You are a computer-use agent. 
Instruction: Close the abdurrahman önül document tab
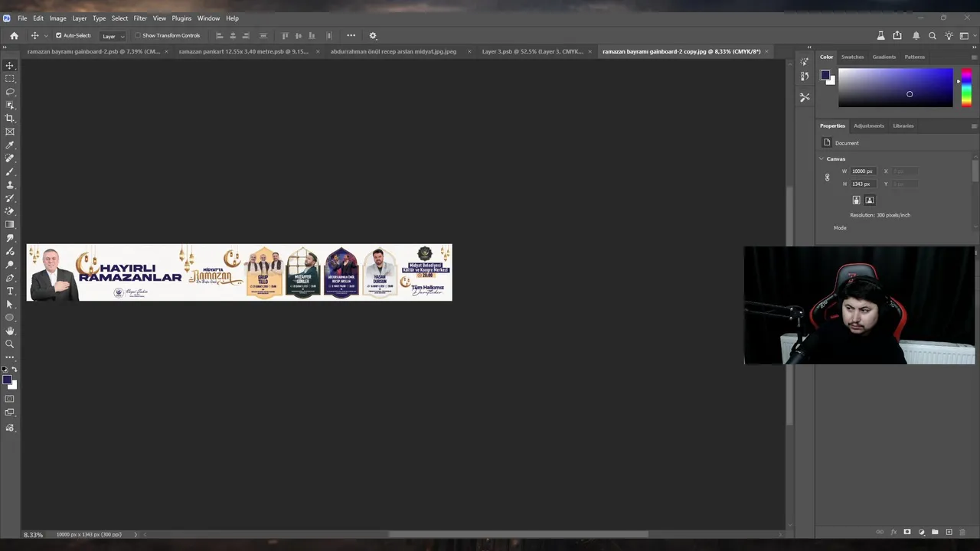point(469,51)
